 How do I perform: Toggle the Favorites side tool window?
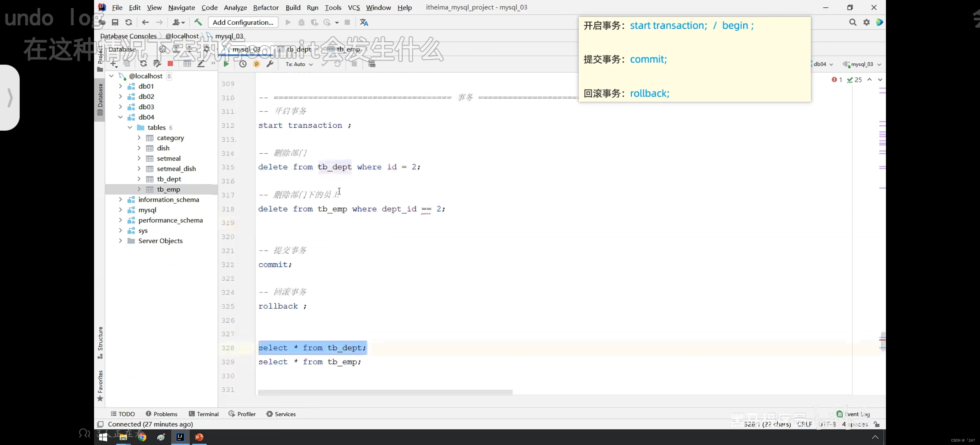click(100, 386)
